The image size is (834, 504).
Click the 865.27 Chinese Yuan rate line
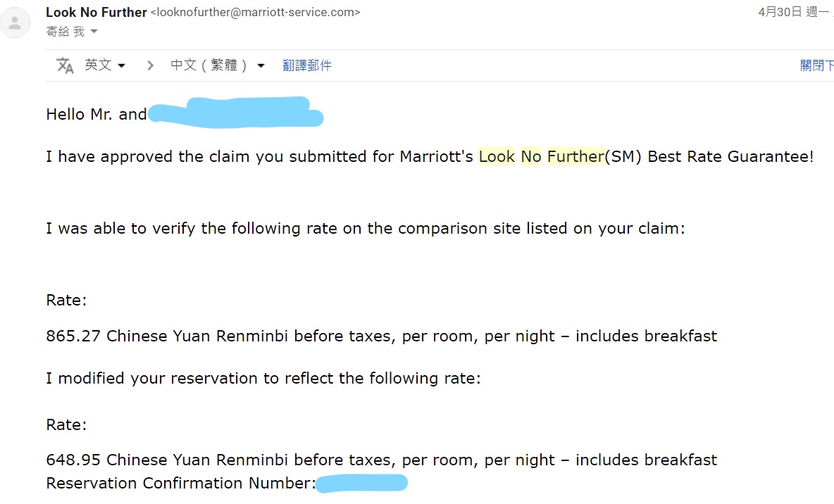pyautogui.click(x=381, y=336)
